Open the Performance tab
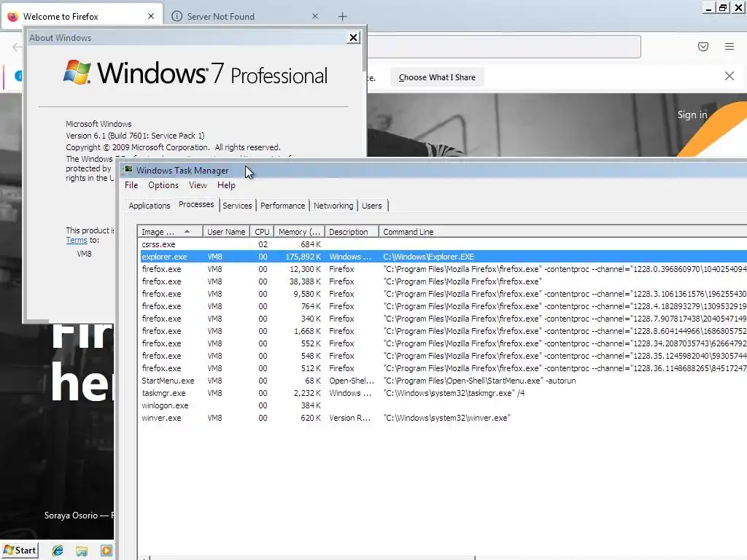This screenshot has height=560, width=747. pos(282,206)
